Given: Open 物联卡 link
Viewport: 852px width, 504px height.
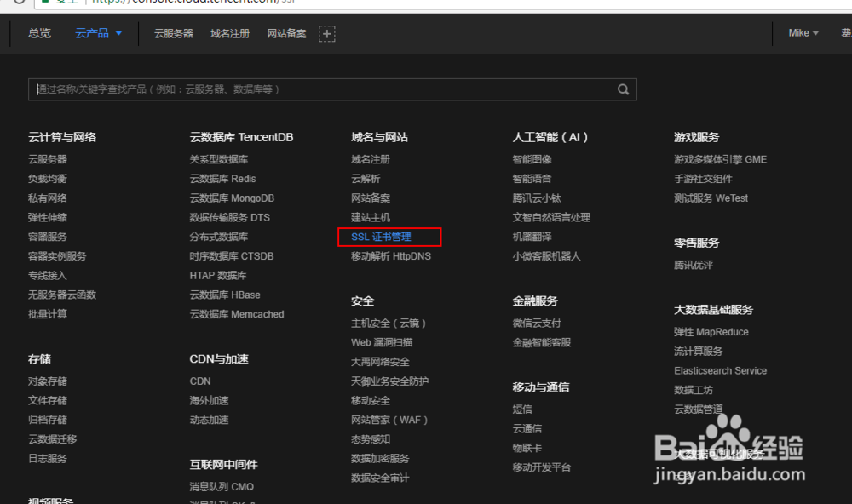Looking at the screenshot, I should pyautogui.click(x=527, y=448).
